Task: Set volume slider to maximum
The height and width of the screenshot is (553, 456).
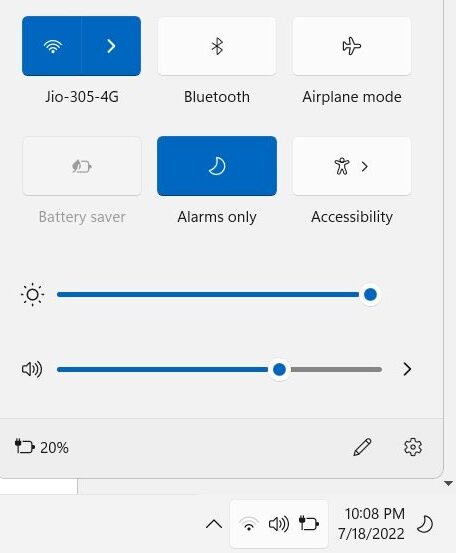Action: (x=381, y=369)
